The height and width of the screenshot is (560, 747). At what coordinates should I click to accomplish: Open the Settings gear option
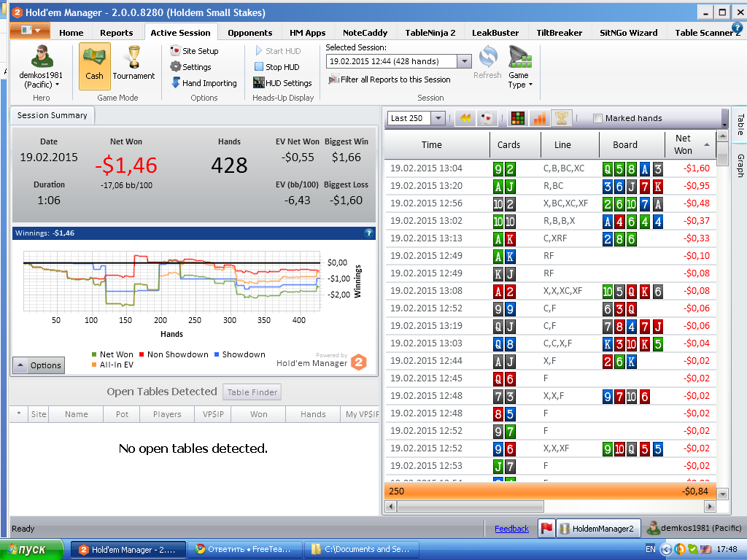pos(190,67)
